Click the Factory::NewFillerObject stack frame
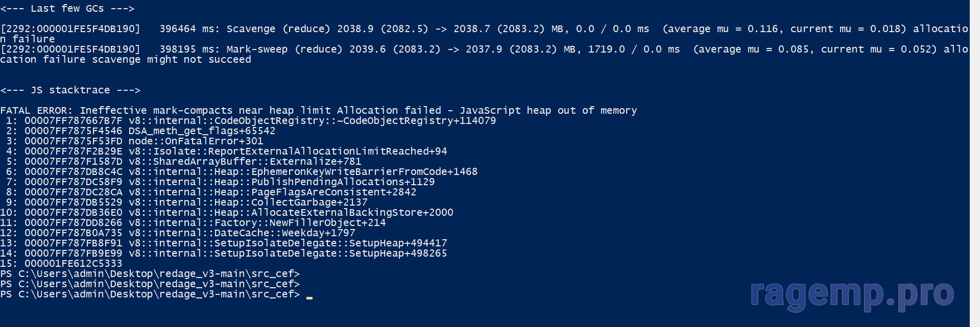The width and height of the screenshot is (980, 327). (193, 223)
